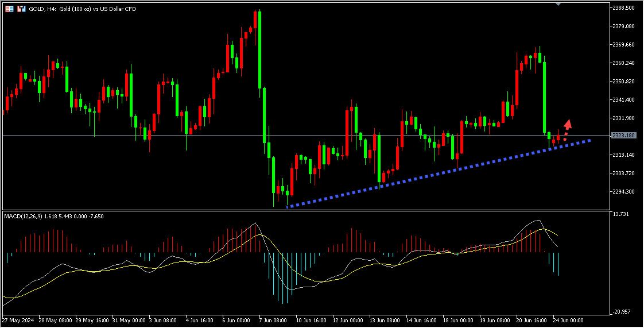This screenshot has height=328, width=644.
Task: Click the red dotted upward arrow
Action: coord(567,129)
